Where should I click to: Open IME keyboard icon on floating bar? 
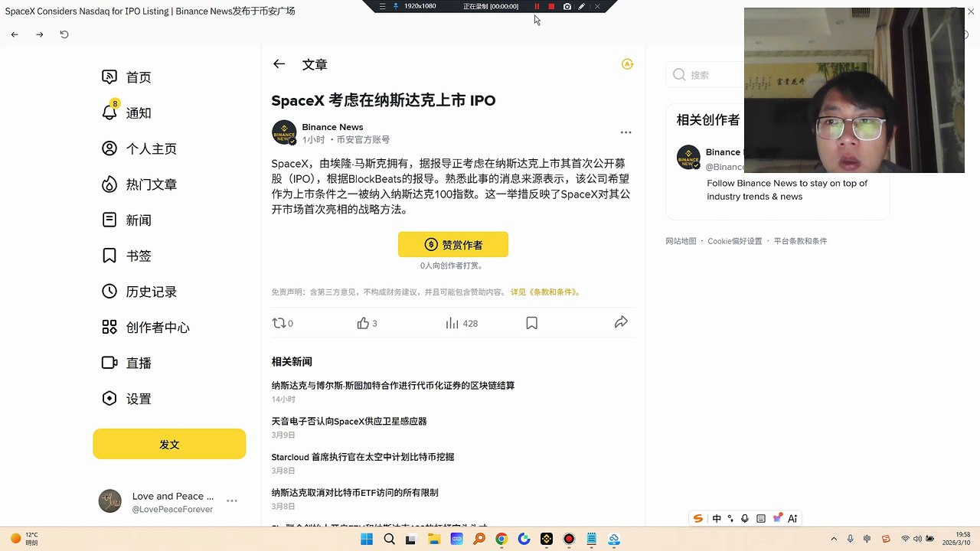(x=760, y=518)
